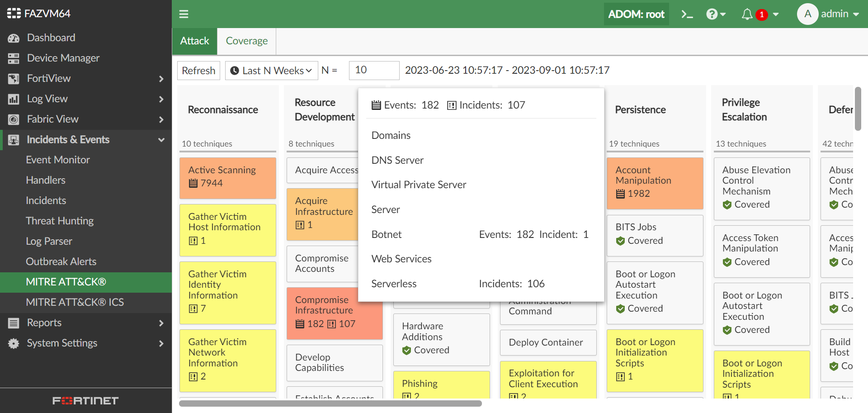
Task: Click the Dashboard gauge icon
Action: click(x=14, y=38)
